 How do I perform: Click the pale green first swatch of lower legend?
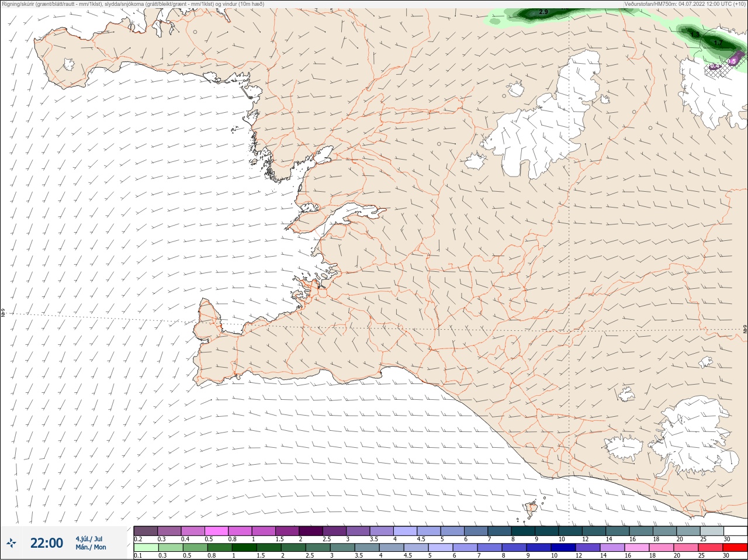(146, 548)
